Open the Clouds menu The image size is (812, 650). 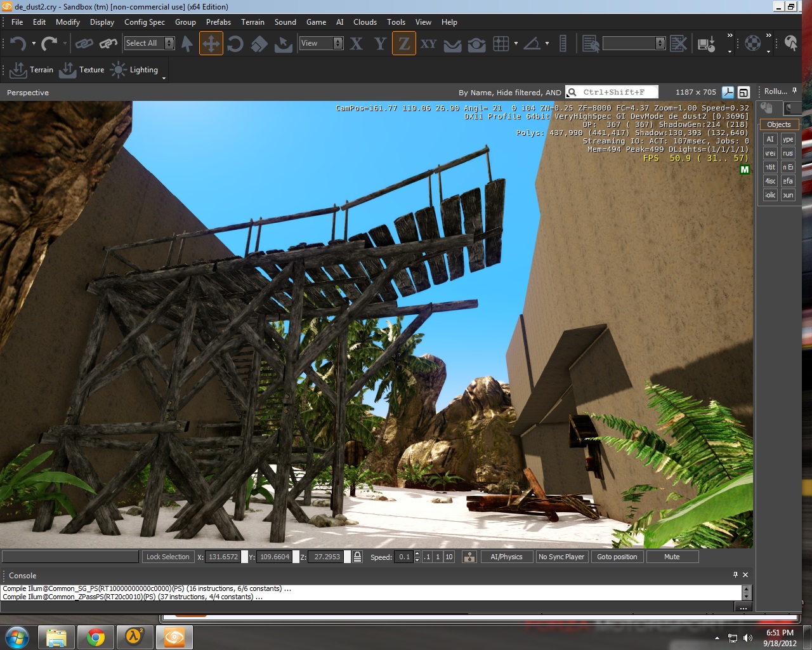[x=365, y=22]
